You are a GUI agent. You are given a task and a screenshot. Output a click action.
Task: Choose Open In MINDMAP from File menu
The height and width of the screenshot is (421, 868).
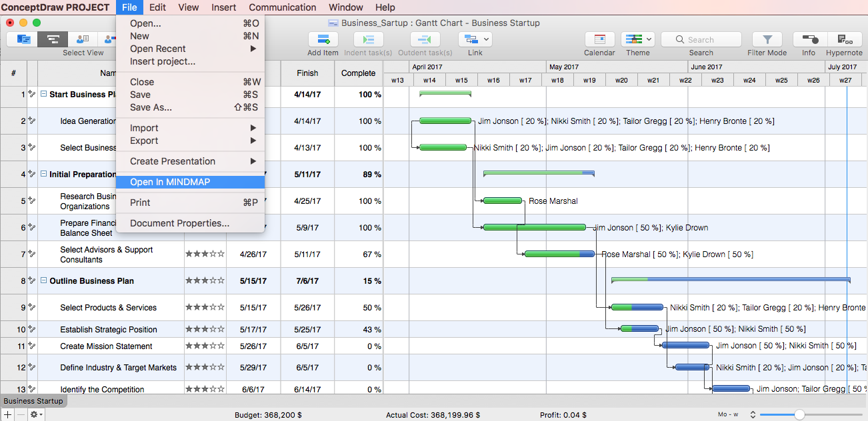click(x=191, y=182)
